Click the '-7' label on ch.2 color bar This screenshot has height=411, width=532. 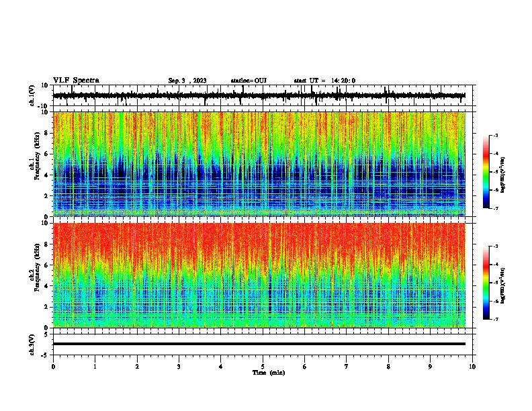(x=495, y=319)
